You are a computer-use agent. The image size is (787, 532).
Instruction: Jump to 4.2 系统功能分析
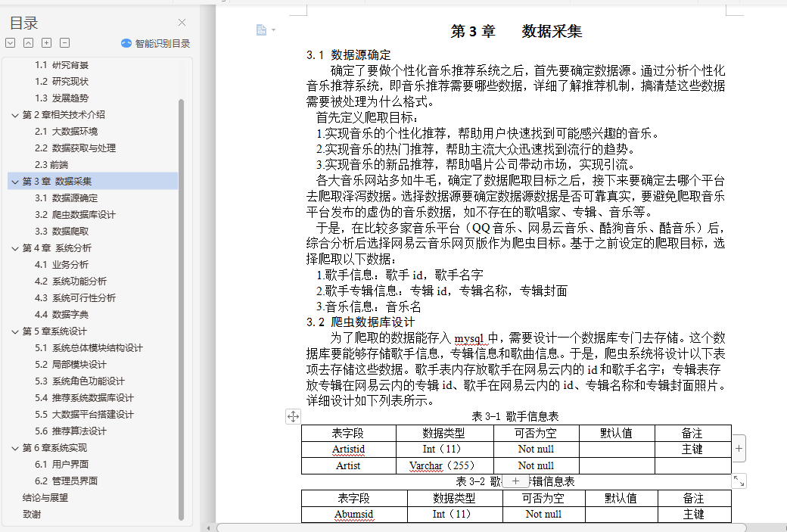click(x=71, y=281)
